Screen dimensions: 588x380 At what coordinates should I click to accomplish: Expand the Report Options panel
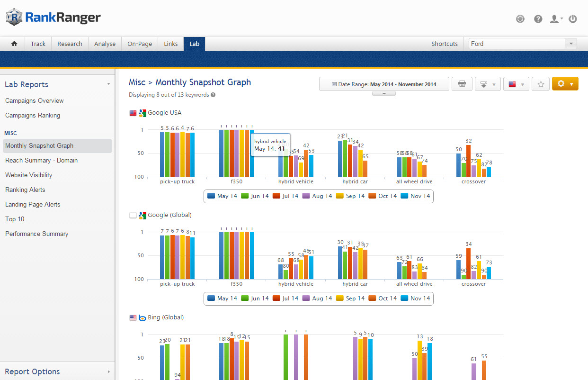[57, 371]
